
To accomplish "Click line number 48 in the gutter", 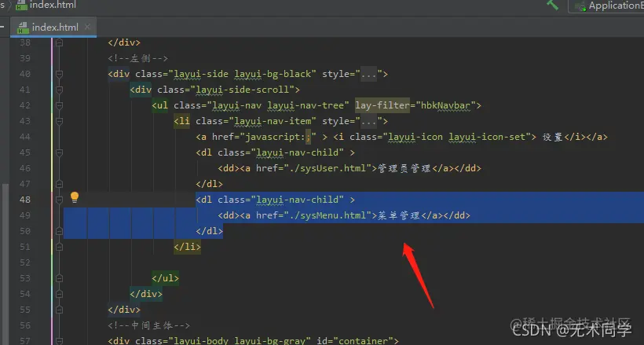I will pyautogui.click(x=25, y=200).
